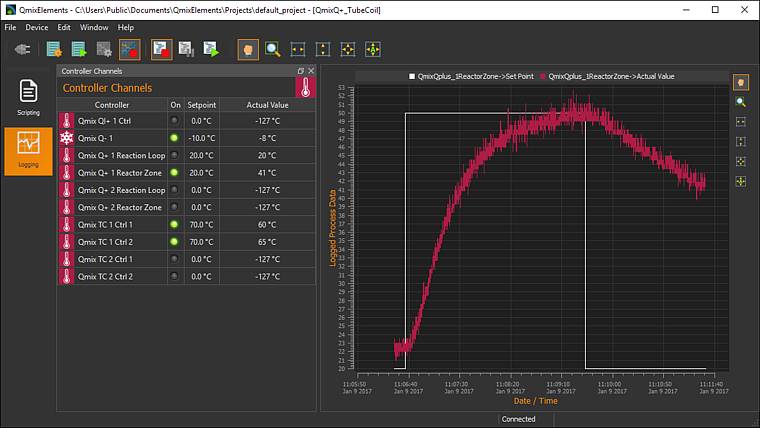The width and height of the screenshot is (760, 428).
Task: Toggle On indicator for Qmix TC 1 Ctrl 1
Action: [174, 224]
